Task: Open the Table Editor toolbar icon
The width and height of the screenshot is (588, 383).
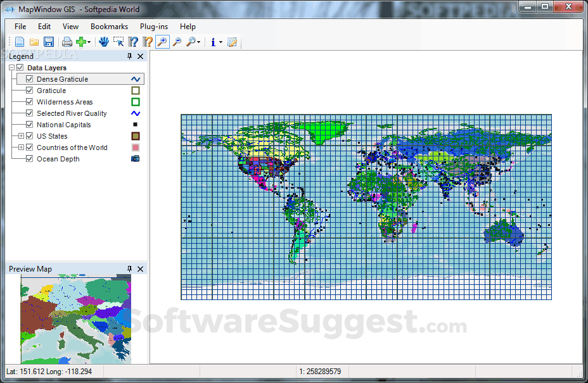Action: [x=232, y=41]
